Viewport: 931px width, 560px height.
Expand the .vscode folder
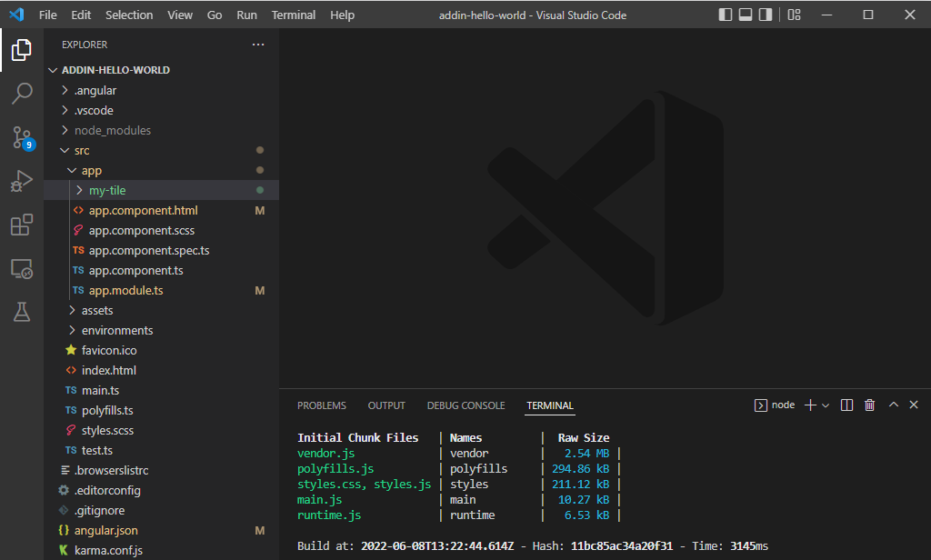click(x=162, y=111)
